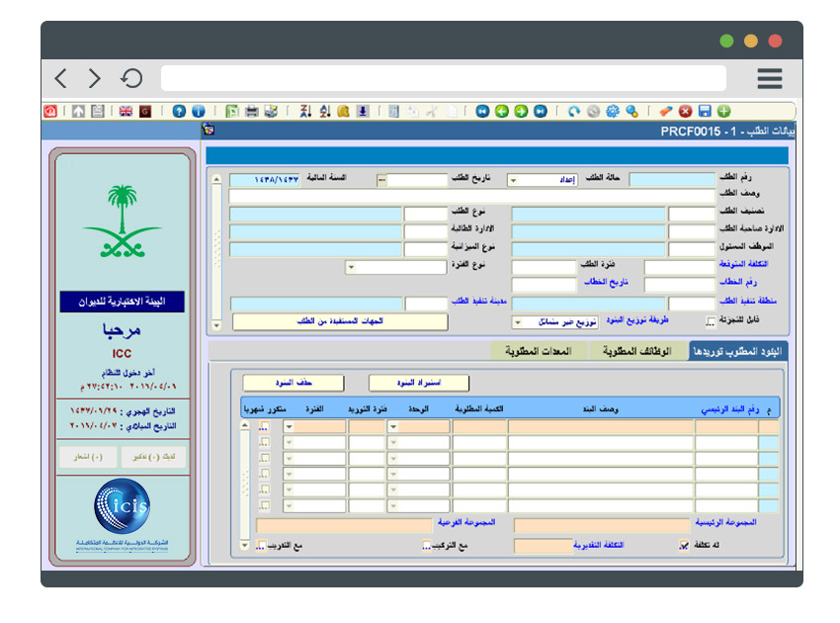The image size is (840, 623).
Task: Open the print icon in the toolbar
Action: point(253,111)
